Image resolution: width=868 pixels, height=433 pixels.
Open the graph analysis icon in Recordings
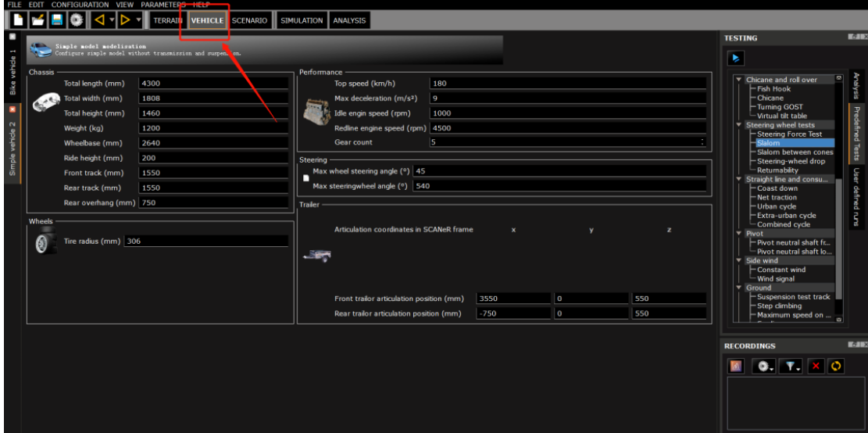click(735, 366)
